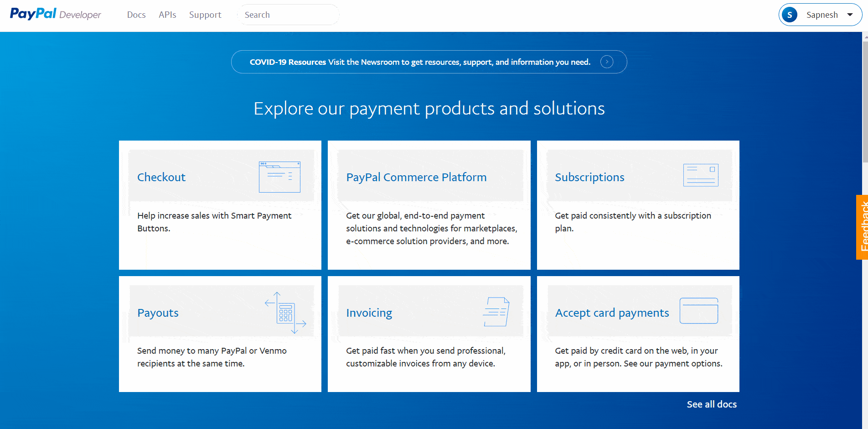Click the card payments description text
868x429 pixels.
point(639,357)
